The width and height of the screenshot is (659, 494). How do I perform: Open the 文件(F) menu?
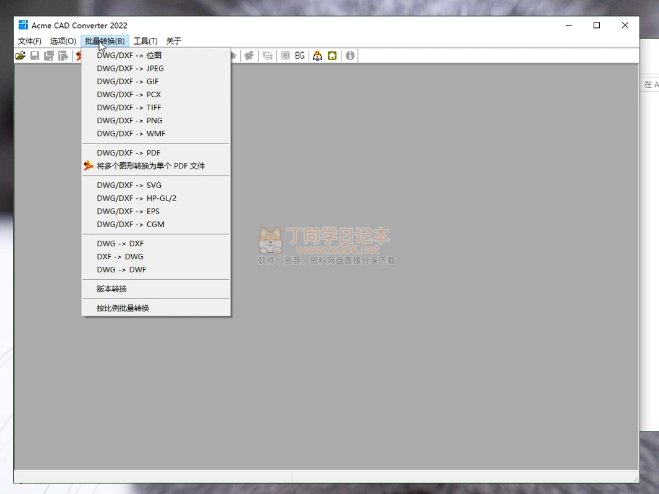[29, 41]
